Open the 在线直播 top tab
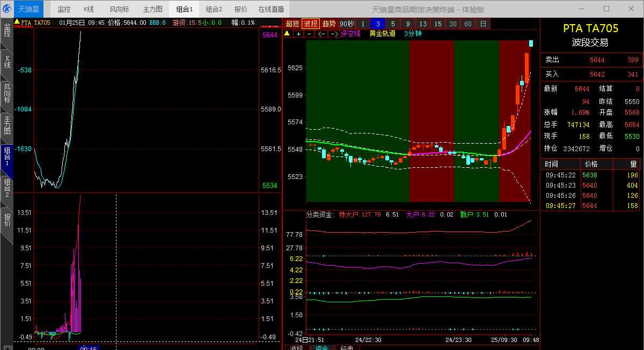Viewport: 644px width, 350px height. coord(270,9)
